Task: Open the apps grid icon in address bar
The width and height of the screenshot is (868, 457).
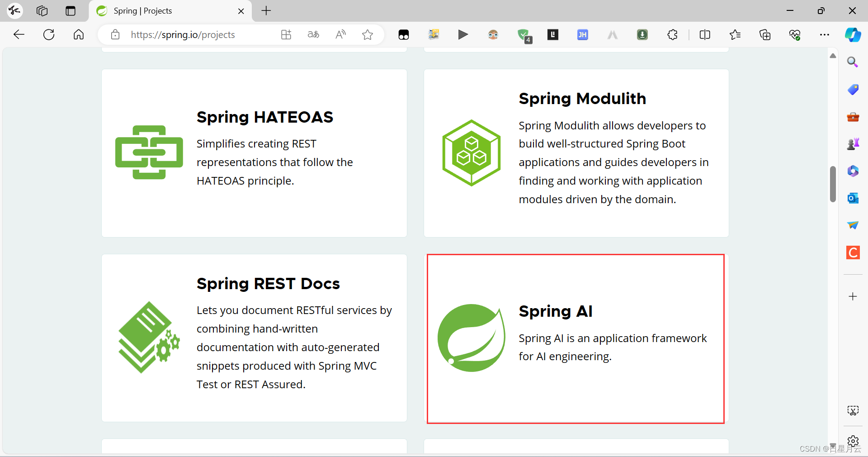Action: pyautogui.click(x=286, y=34)
